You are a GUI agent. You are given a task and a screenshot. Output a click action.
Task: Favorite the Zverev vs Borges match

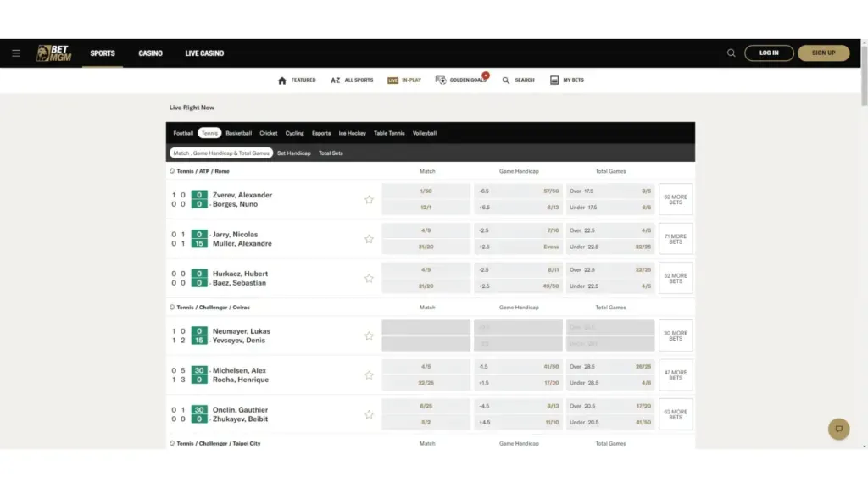[x=369, y=200]
